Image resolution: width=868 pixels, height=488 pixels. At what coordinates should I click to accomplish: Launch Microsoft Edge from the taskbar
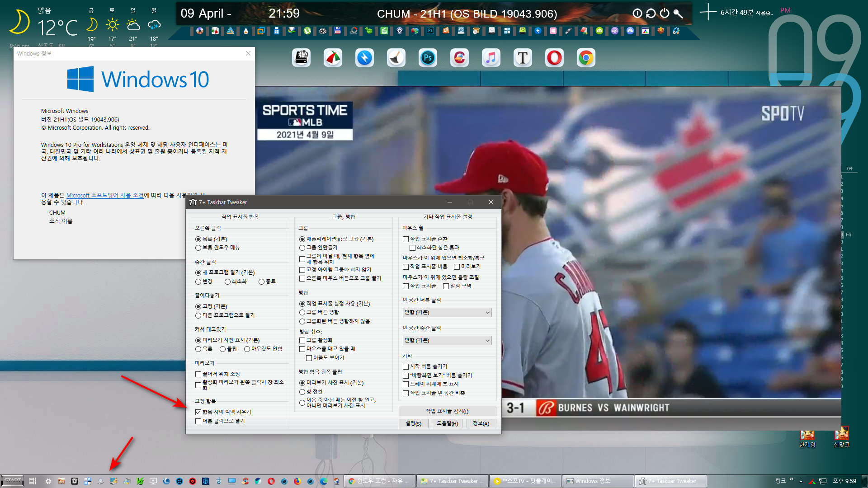(324, 481)
